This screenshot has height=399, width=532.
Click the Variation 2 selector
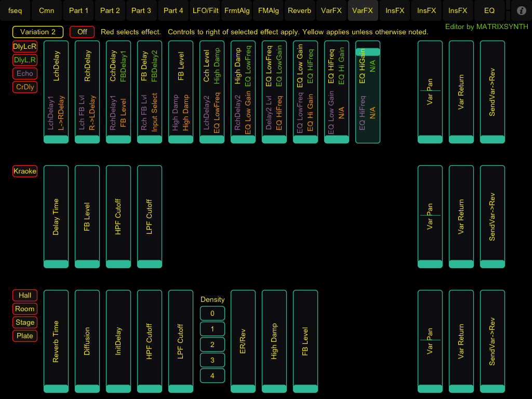38,32
